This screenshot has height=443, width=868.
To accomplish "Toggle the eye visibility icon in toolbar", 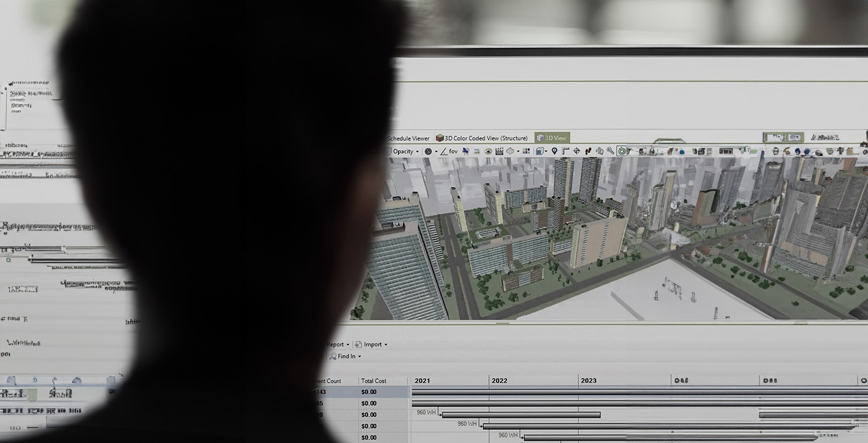I will [x=488, y=151].
